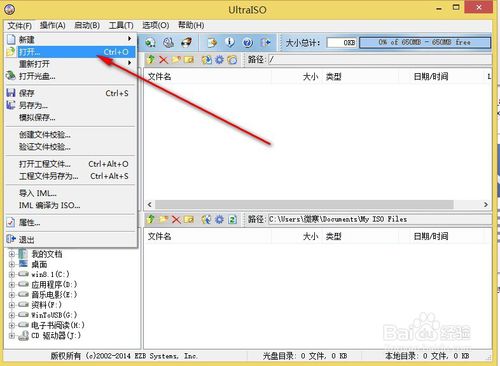Click the blue info toolbar icon
Screen dimensions: 500x366
[230, 42]
